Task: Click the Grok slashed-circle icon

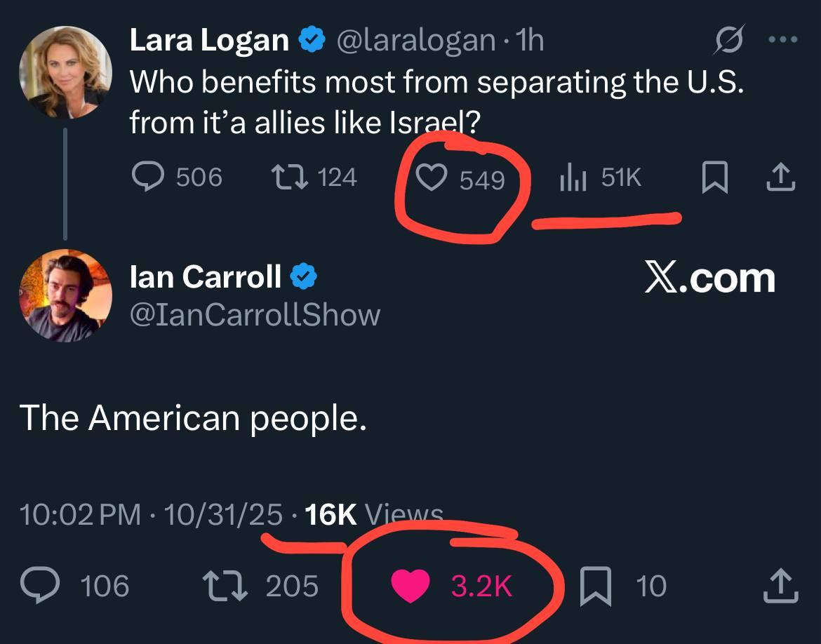Action: [x=727, y=41]
